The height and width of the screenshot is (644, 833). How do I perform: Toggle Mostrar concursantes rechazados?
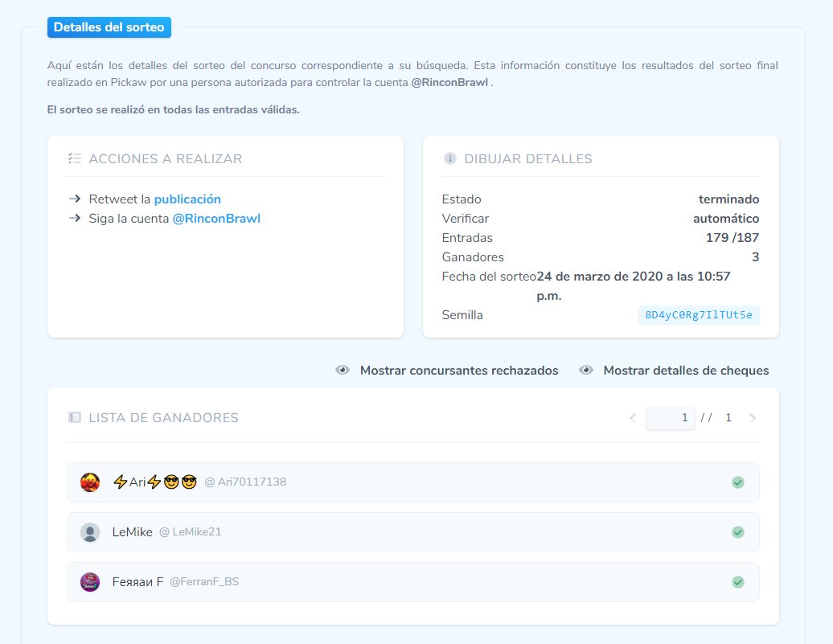pyautogui.click(x=447, y=371)
